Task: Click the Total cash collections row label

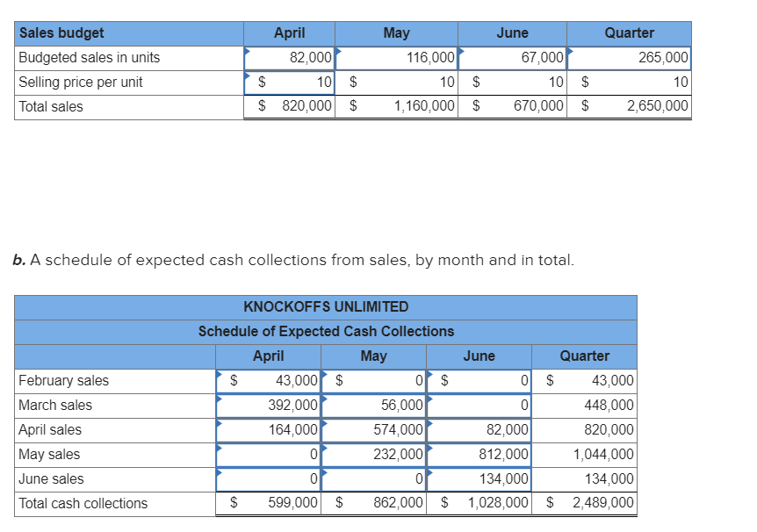Action: point(83,504)
